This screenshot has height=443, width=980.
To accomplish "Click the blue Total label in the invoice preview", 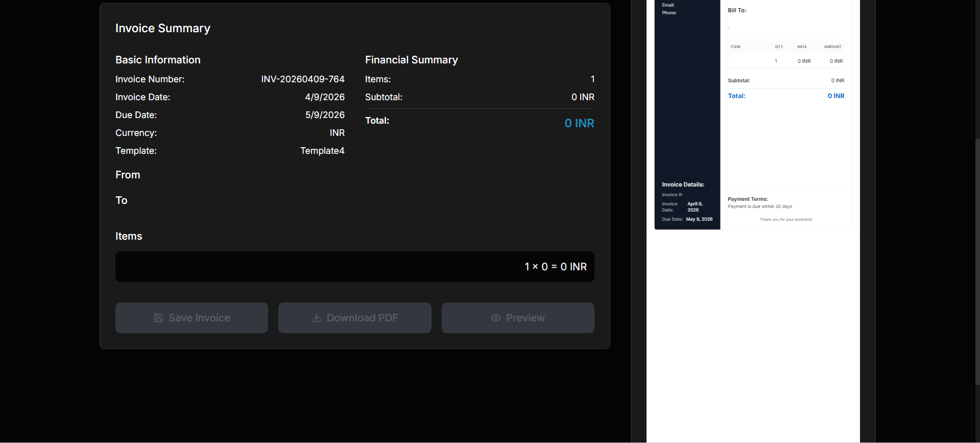I will point(736,96).
